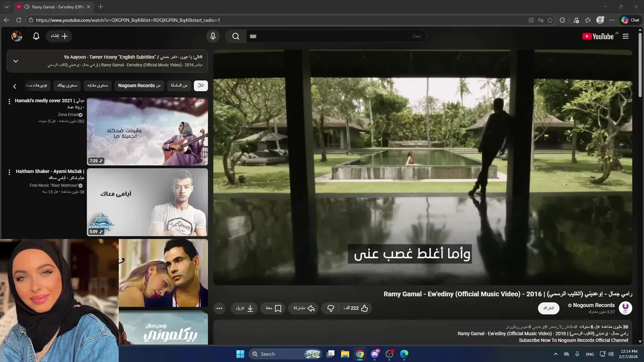
Task: Open the media control music note icon
Action: tap(576, 20)
